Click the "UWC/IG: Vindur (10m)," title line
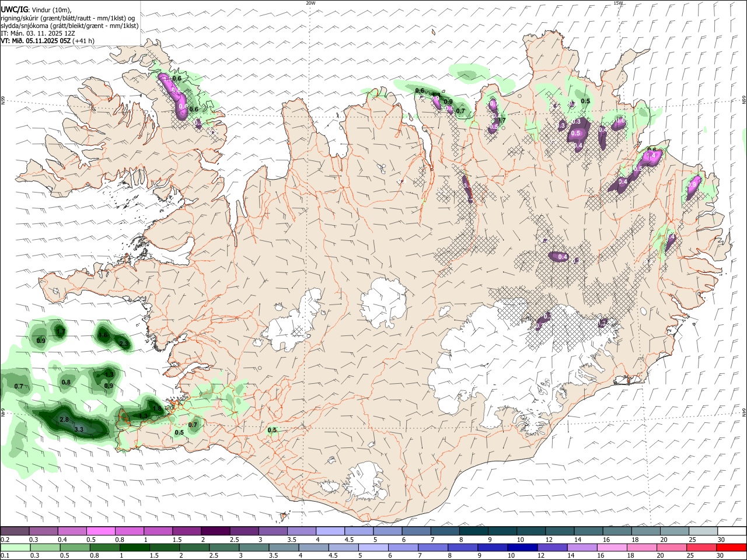 click(36, 9)
